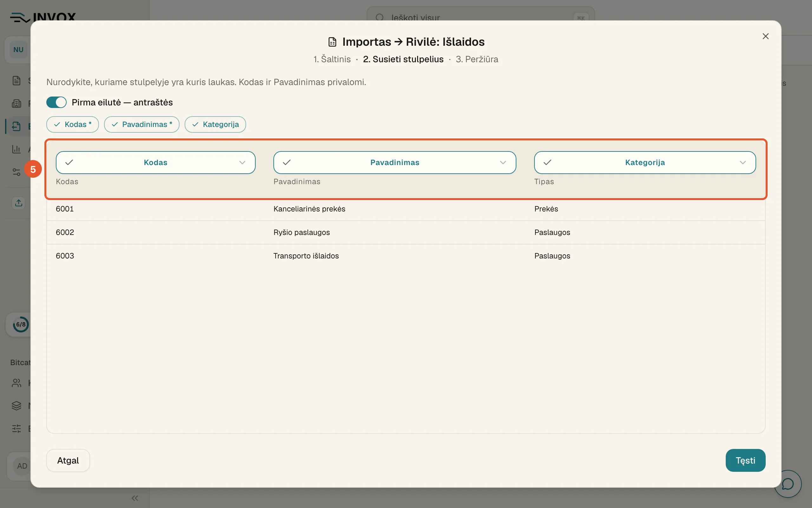Click the sliders settings icon in sidebar

tap(16, 428)
